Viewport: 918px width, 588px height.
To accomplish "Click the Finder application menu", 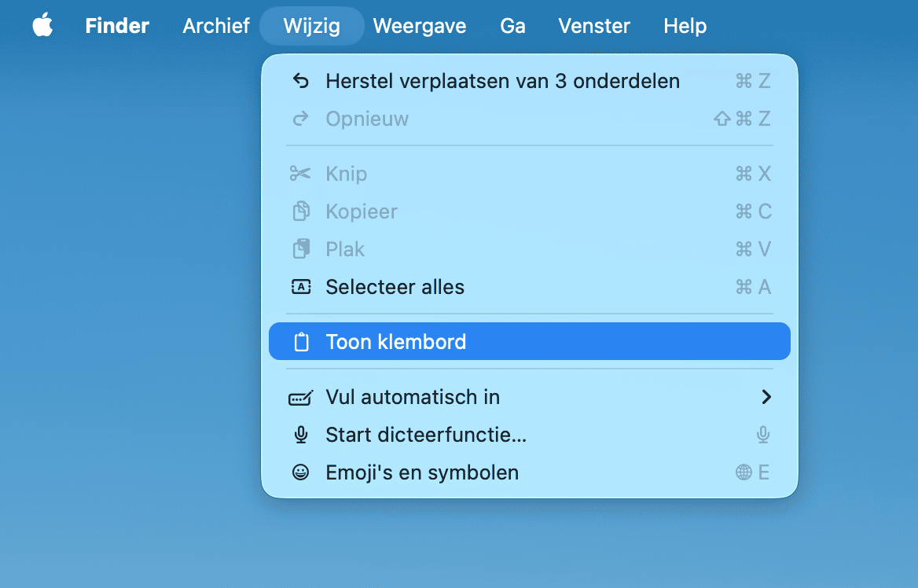I will click(x=117, y=26).
